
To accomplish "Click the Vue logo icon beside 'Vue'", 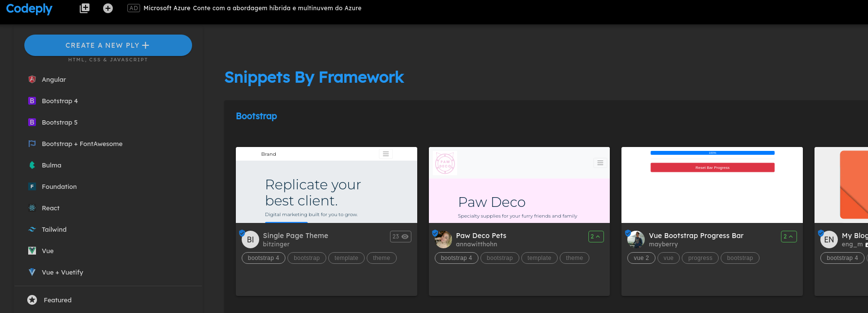I will click(x=32, y=251).
